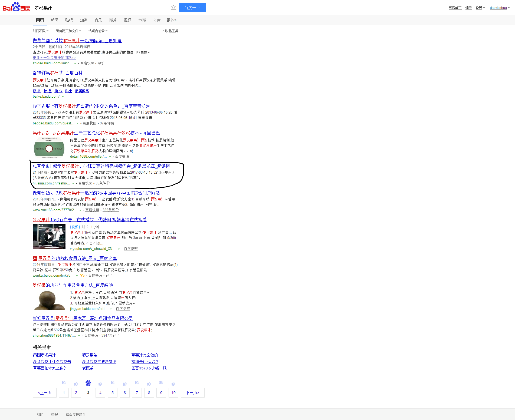Open 3947条评价 link

pyautogui.click(x=110, y=336)
